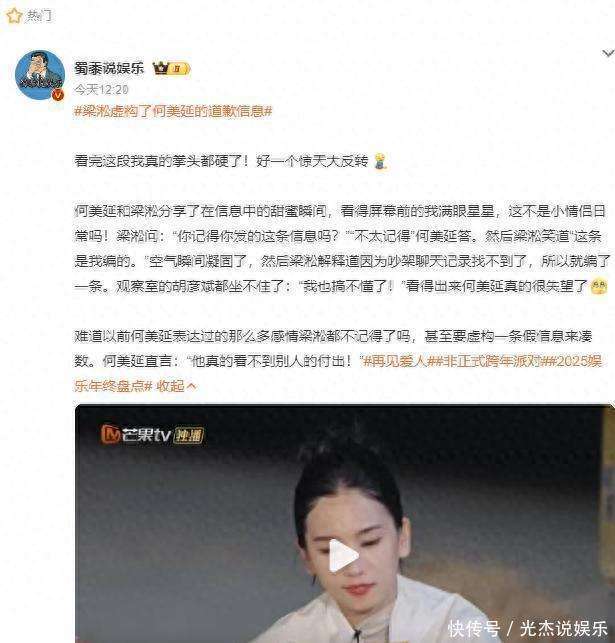Click the video thumbnail of woman
This screenshot has height=643, width=615.
coord(344,523)
